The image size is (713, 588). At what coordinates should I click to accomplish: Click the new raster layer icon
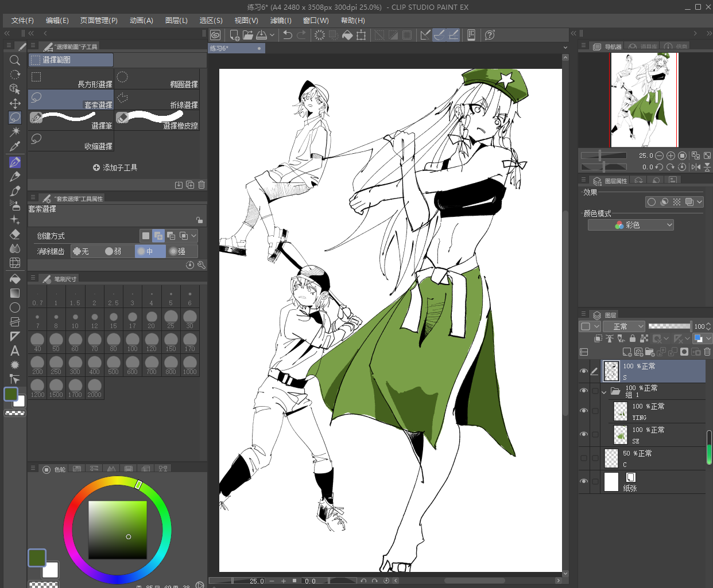click(x=627, y=352)
